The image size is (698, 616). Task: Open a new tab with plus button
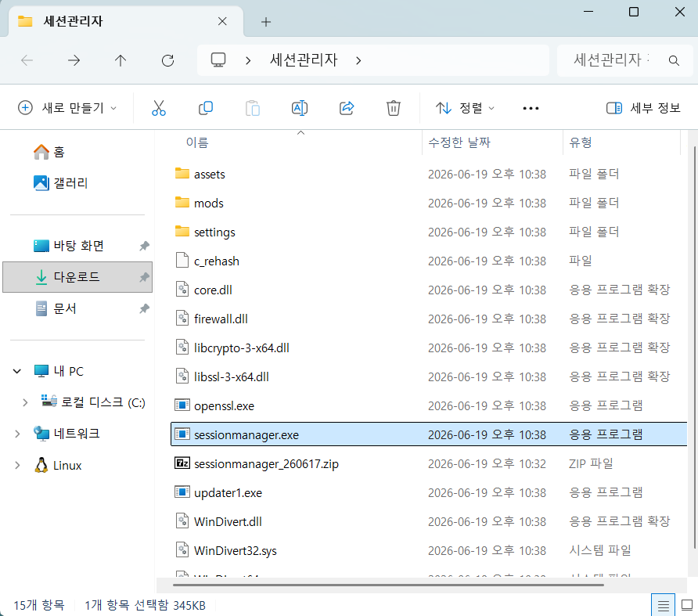[266, 22]
